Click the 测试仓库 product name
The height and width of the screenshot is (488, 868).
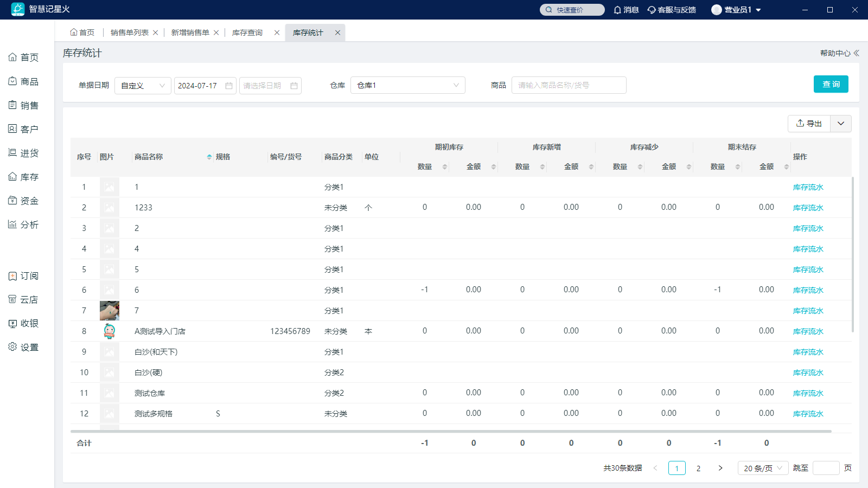pos(150,393)
